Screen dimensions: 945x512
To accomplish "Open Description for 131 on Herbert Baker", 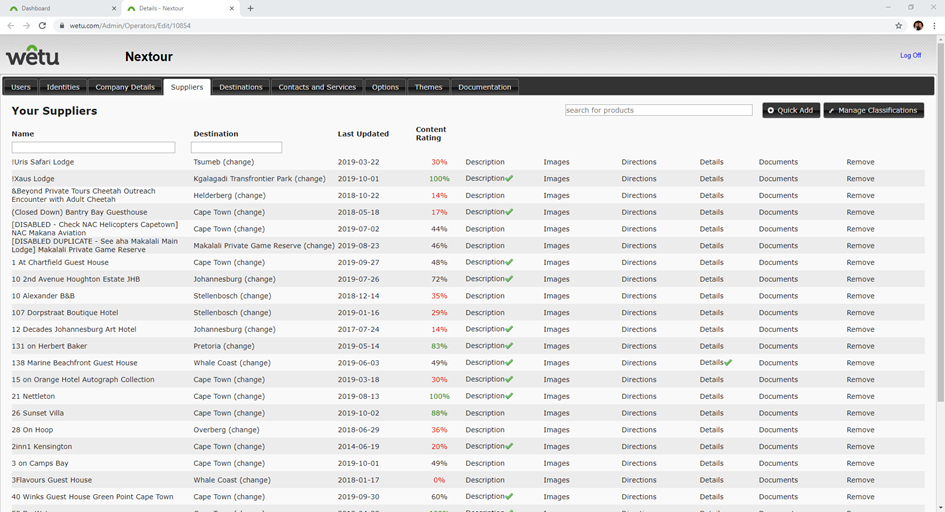I will pyautogui.click(x=485, y=346).
